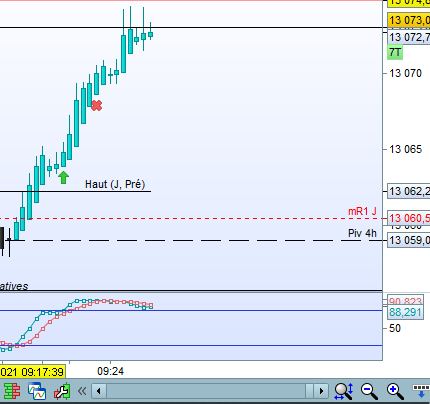Click the 13 059,0 price level label

point(409,240)
